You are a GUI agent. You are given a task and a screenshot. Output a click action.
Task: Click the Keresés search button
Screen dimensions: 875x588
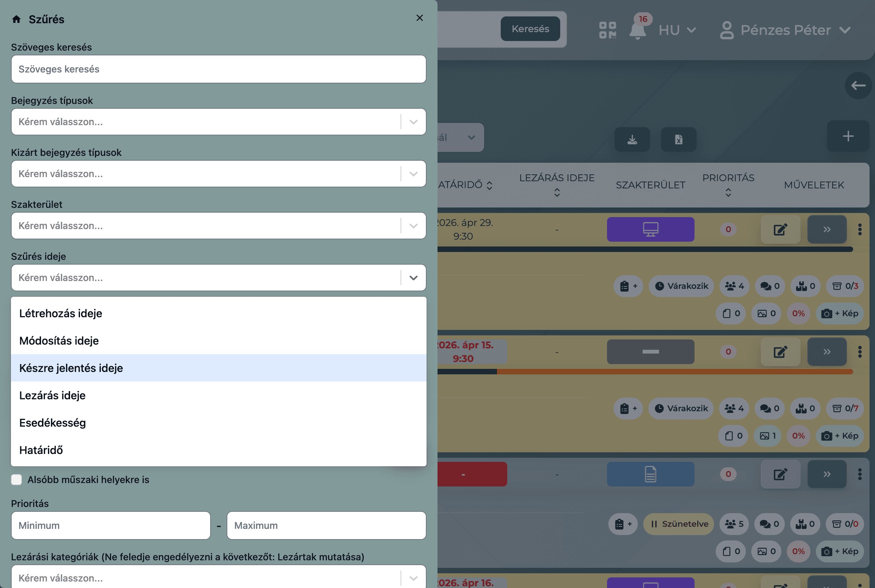pos(530,29)
